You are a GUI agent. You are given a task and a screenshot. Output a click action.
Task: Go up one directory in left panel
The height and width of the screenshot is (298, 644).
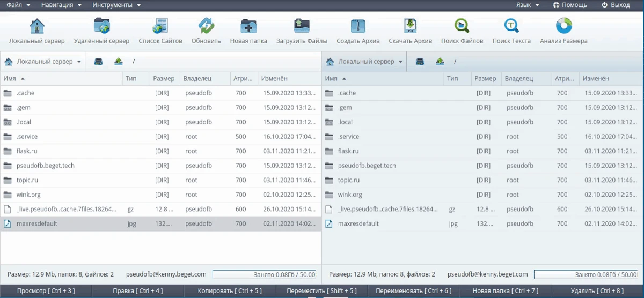[x=119, y=62]
